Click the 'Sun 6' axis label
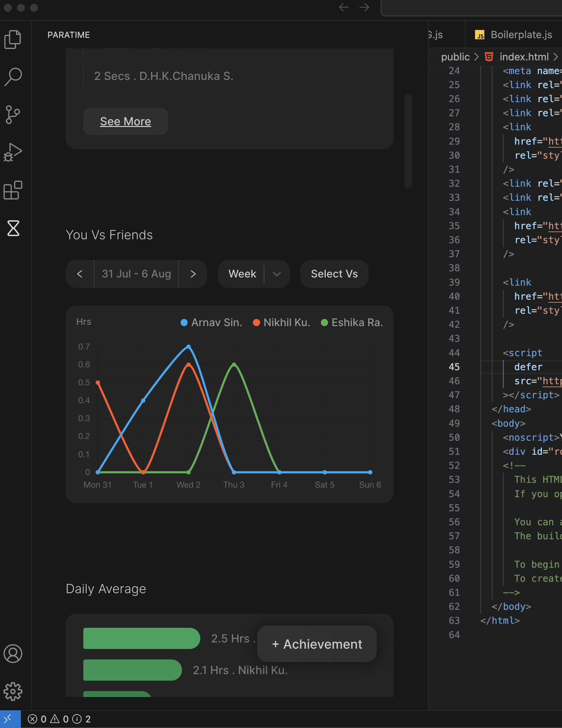 pos(370,485)
